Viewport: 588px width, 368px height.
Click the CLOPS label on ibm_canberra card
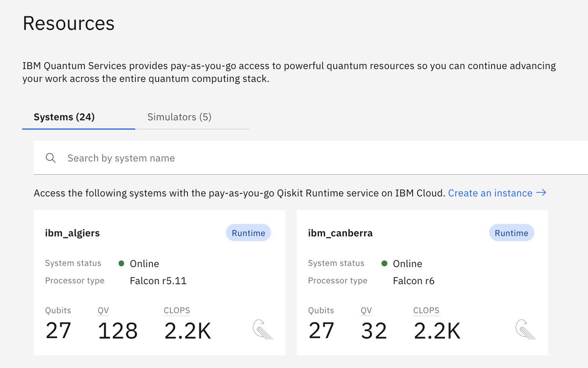click(426, 310)
